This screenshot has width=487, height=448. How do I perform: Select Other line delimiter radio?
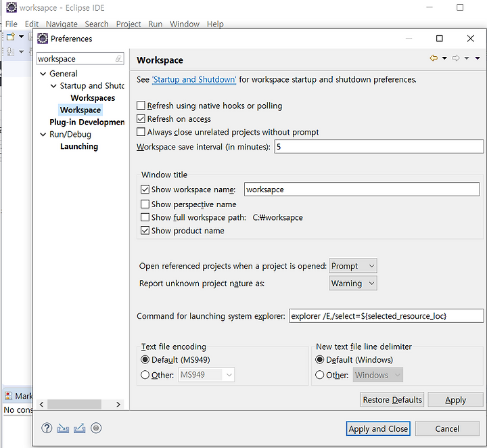pyautogui.click(x=319, y=375)
